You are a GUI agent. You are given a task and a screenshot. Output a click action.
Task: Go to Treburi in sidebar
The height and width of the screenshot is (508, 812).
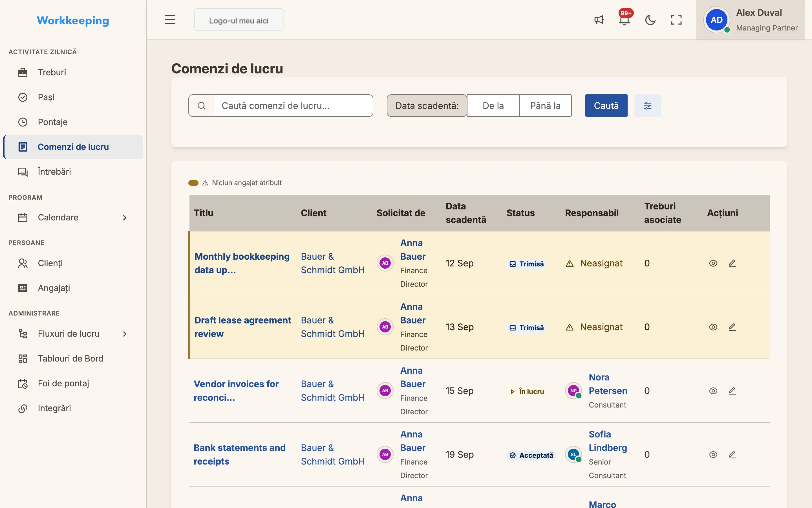(73, 72)
